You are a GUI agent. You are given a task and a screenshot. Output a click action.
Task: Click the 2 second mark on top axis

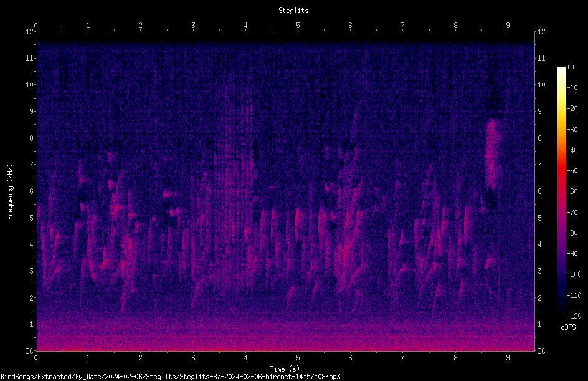[140, 26]
